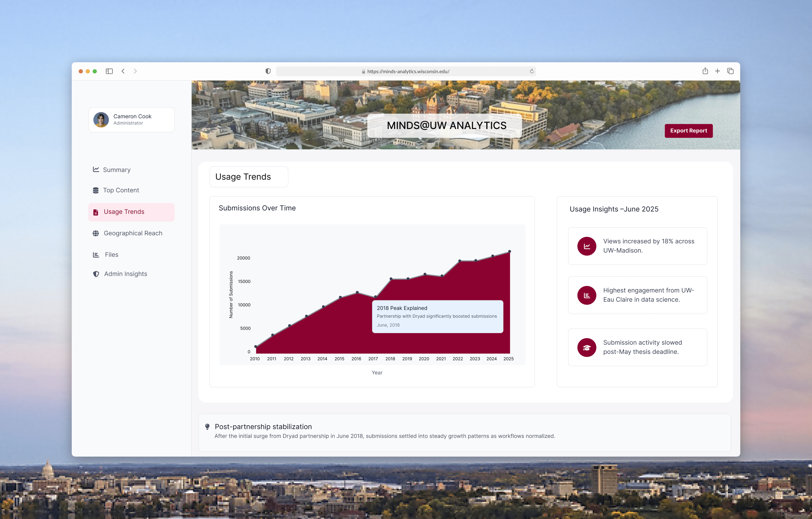Click the 2018 Peak Explained tooltip
Image resolution: width=812 pixels, height=519 pixels.
437,316
